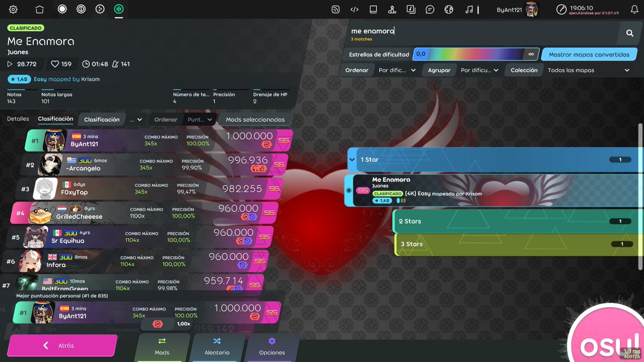This screenshot has height=362, width=644.
Task: Open the news feed icon
Action: pos(335,9)
